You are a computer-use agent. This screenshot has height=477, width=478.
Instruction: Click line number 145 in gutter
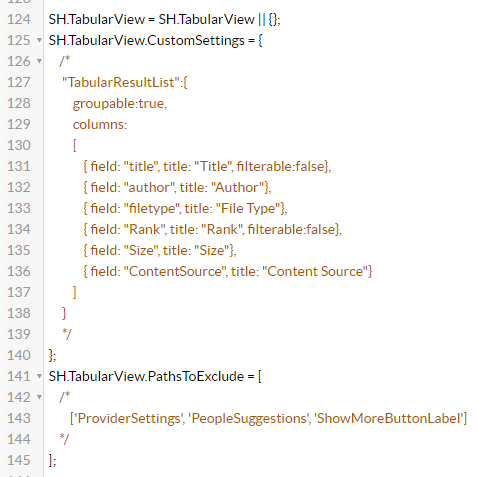pos(19,460)
